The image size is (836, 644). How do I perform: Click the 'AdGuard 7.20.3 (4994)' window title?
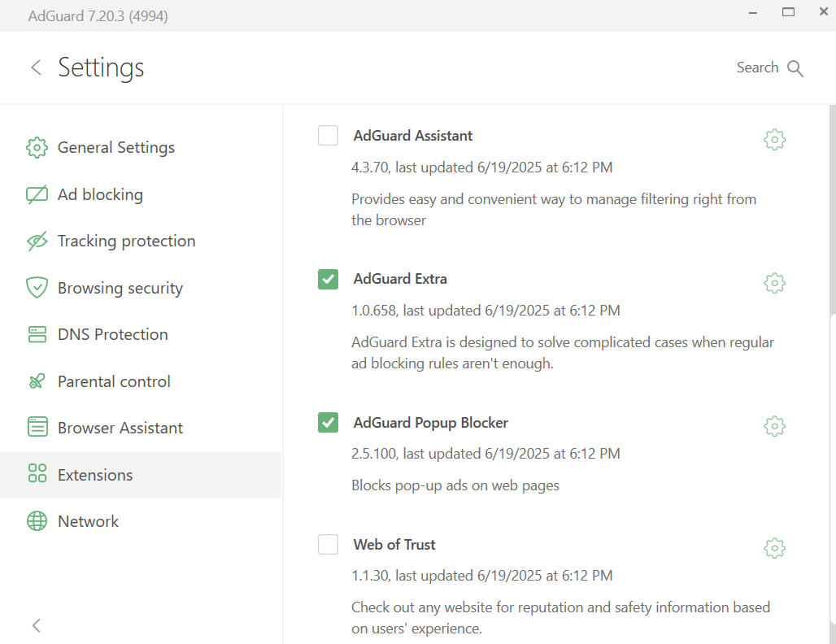(98, 16)
